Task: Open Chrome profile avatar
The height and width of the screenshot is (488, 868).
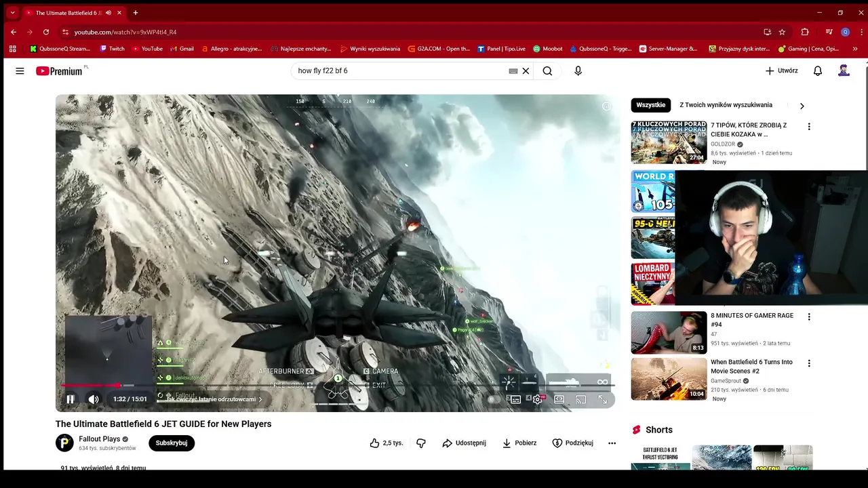Action: [845, 32]
